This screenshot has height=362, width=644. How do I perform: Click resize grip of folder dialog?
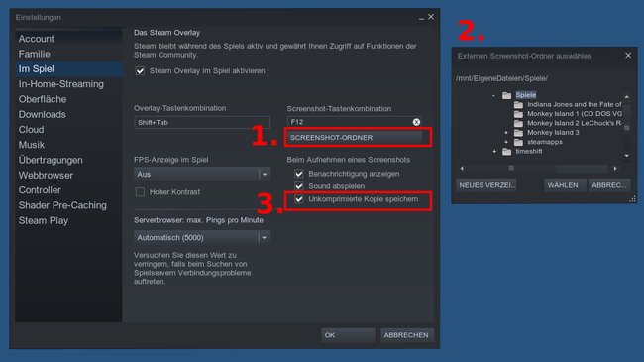point(632,199)
